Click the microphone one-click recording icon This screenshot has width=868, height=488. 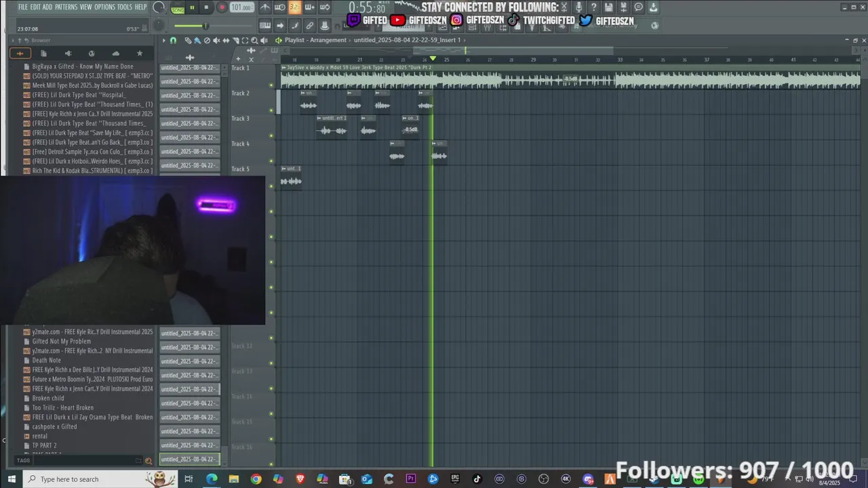tap(578, 7)
